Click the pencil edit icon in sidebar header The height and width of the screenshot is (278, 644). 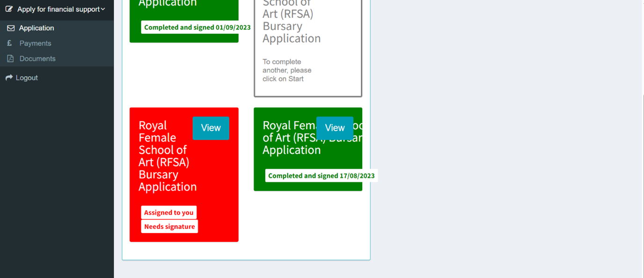(9, 9)
